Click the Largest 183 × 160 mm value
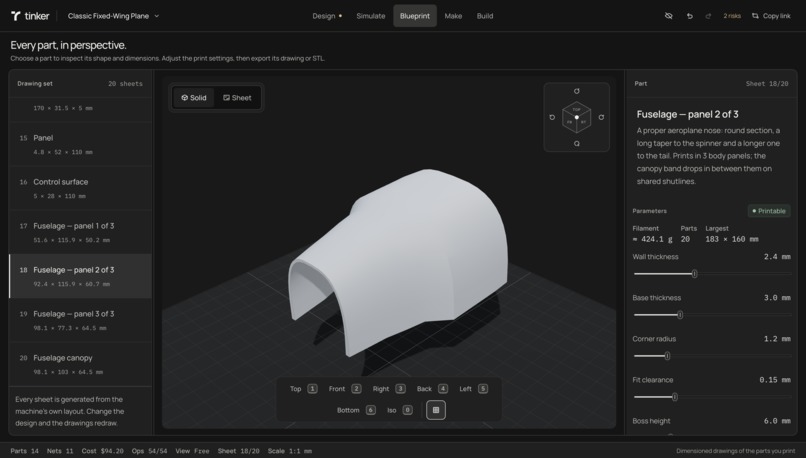 [x=732, y=239]
